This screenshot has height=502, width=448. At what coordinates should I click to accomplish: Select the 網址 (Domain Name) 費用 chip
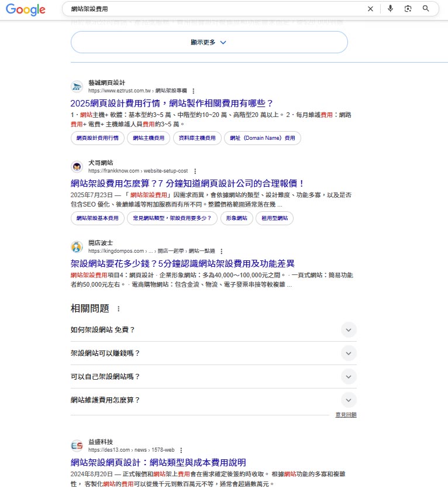[263, 138]
